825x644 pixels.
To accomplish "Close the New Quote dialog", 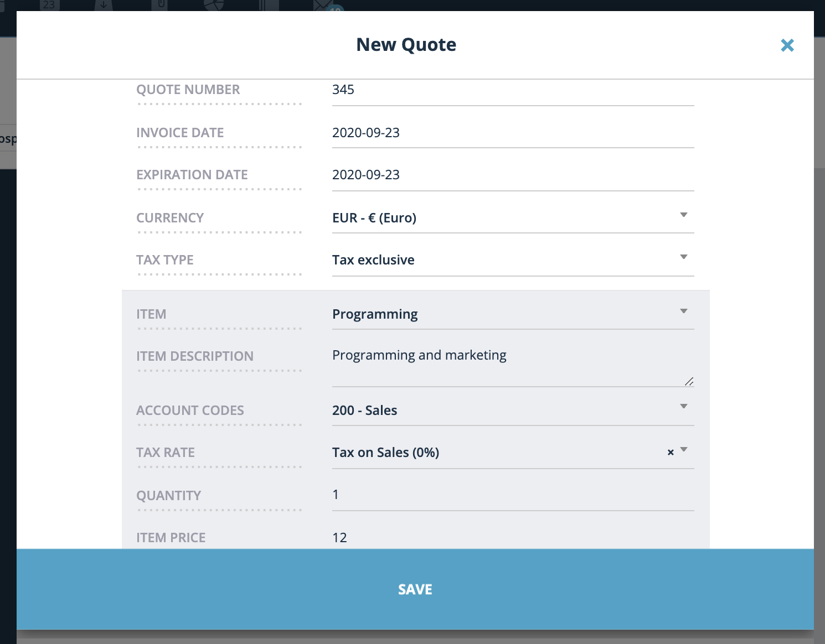I will tap(787, 45).
